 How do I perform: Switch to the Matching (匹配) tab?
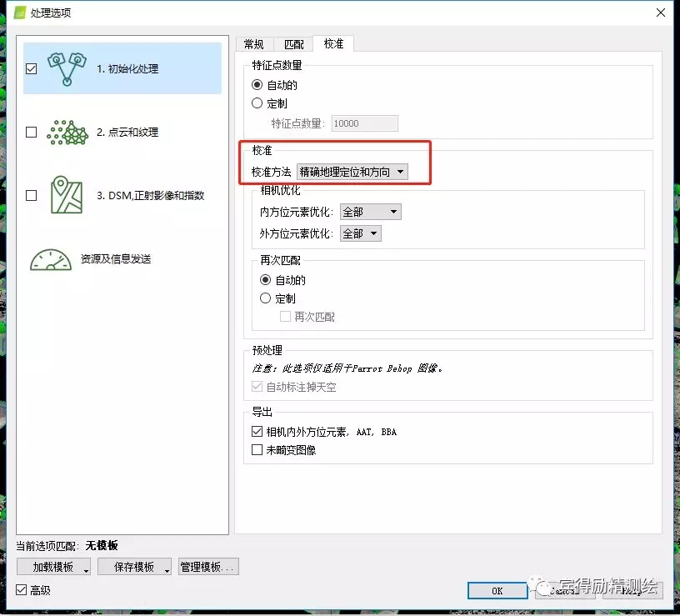tap(294, 44)
